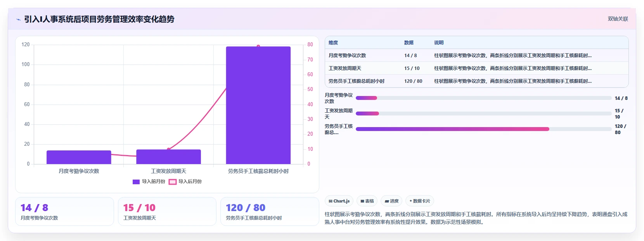Click the left axis value 120
This screenshot has height=241, width=644.
pos(26,45)
